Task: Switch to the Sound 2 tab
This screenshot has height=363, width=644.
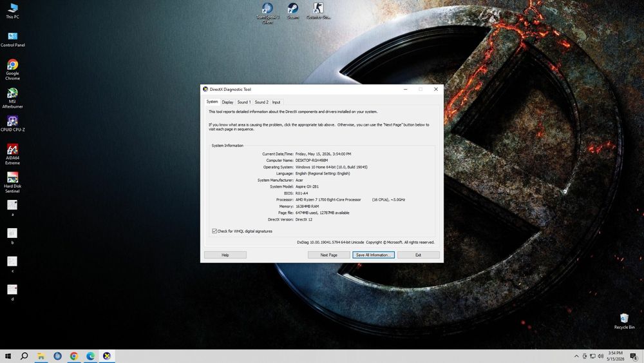Action: pyautogui.click(x=261, y=102)
